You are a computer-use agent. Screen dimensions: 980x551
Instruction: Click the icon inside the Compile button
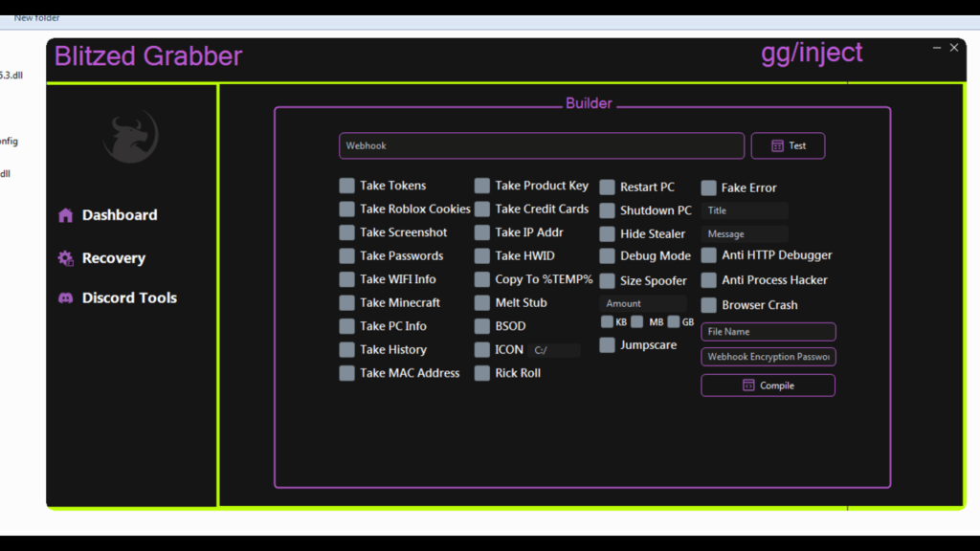(x=748, y=385)
